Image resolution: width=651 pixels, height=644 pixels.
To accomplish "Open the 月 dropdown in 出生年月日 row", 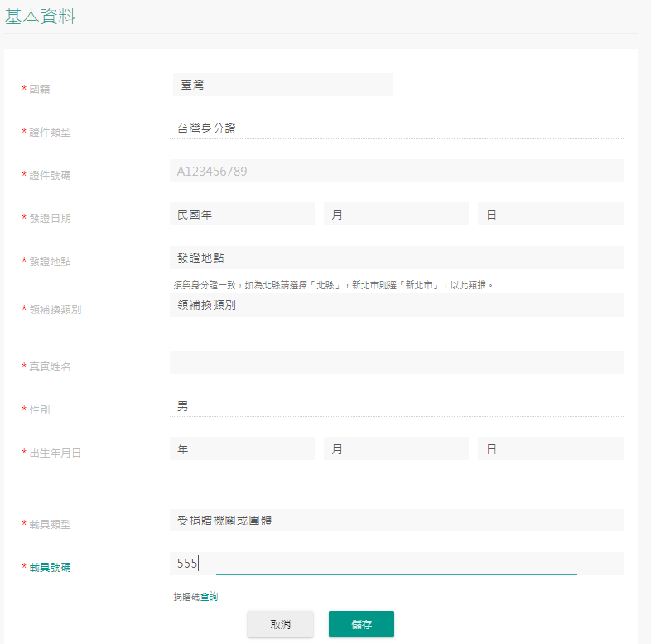I will pos(396,448).
